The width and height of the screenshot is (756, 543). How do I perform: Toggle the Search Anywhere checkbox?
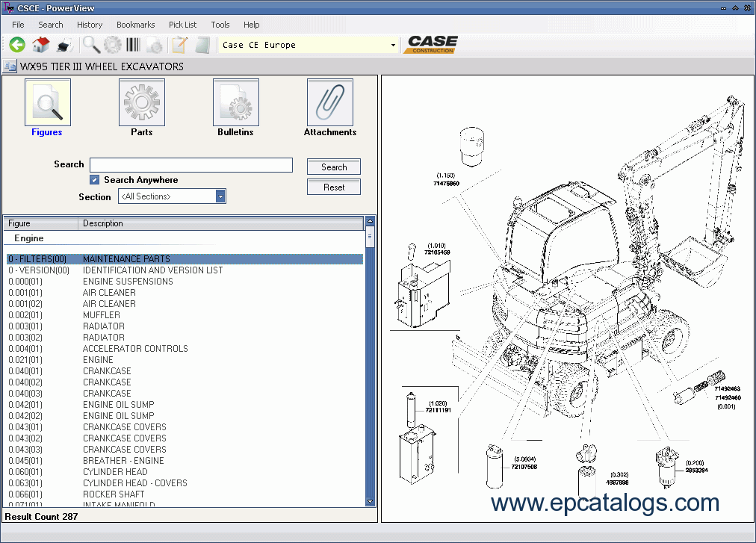tap(94, 180)
